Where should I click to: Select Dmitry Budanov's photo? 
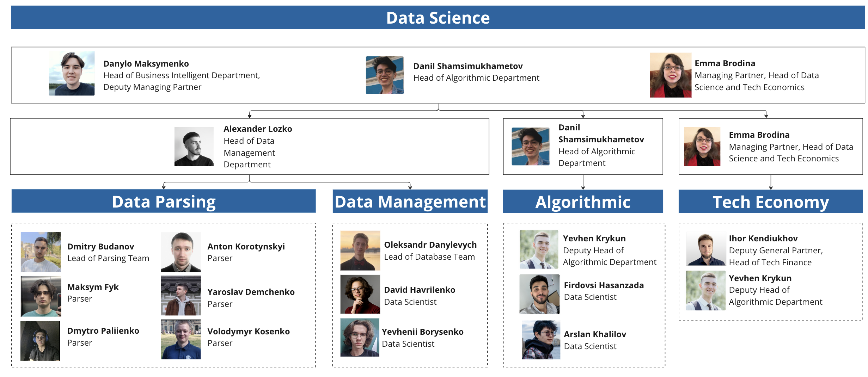[x=41, y=252]
